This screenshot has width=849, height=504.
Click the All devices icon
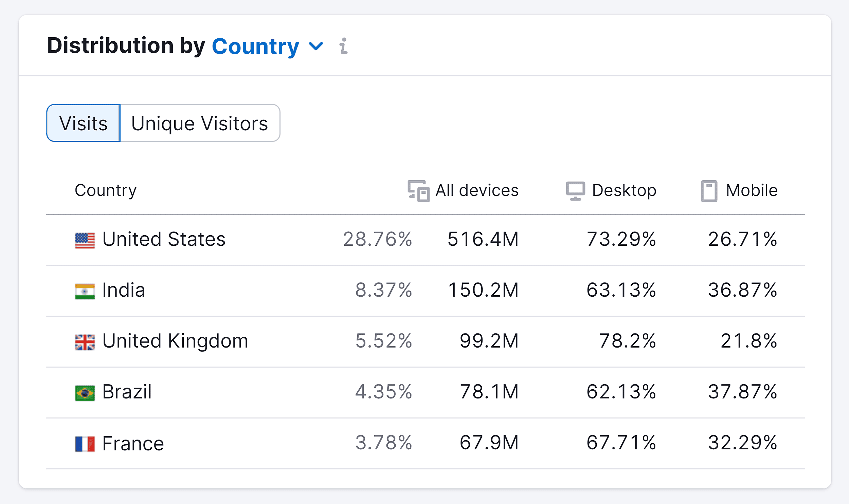click(x=418, y=191)
